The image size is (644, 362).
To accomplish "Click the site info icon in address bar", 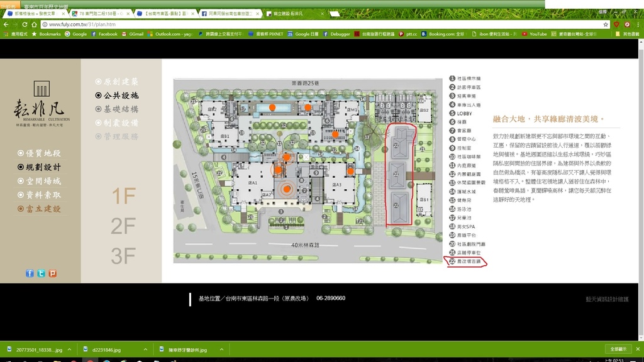I will (x=45, y=25).
